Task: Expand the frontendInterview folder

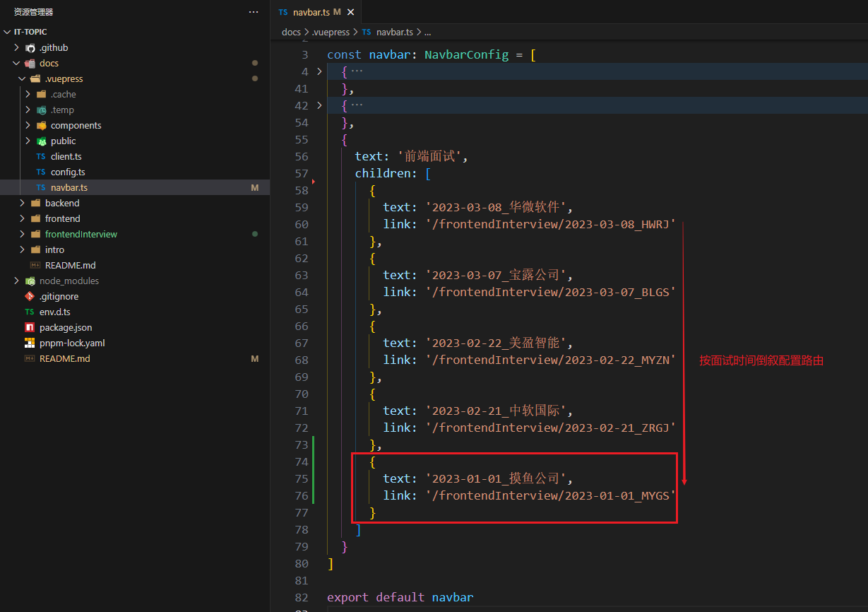Action: tap(22, 235)
